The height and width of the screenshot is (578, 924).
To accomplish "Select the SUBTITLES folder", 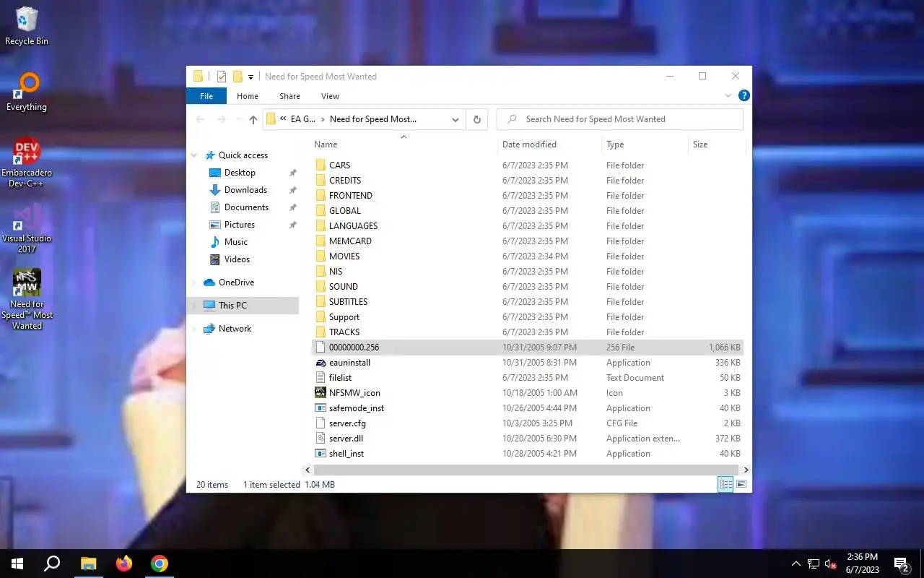I will (x=528, y=302).
